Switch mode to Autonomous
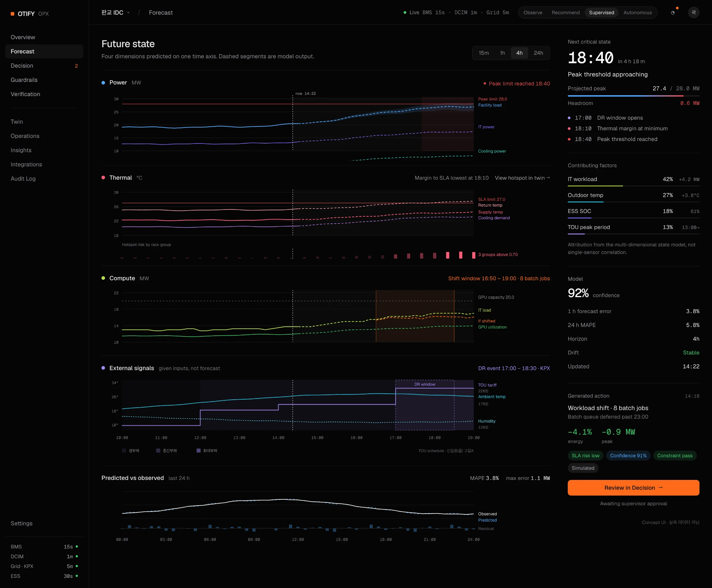 pyautogui.click(x=637, y=13)
